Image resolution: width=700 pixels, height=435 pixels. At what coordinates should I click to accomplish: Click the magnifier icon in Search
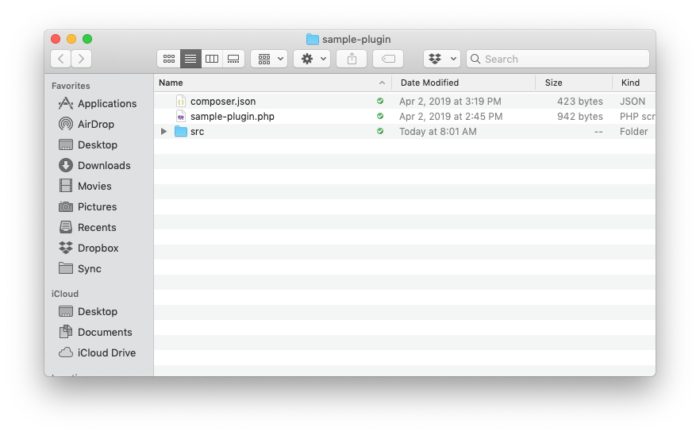coord(475,59)
